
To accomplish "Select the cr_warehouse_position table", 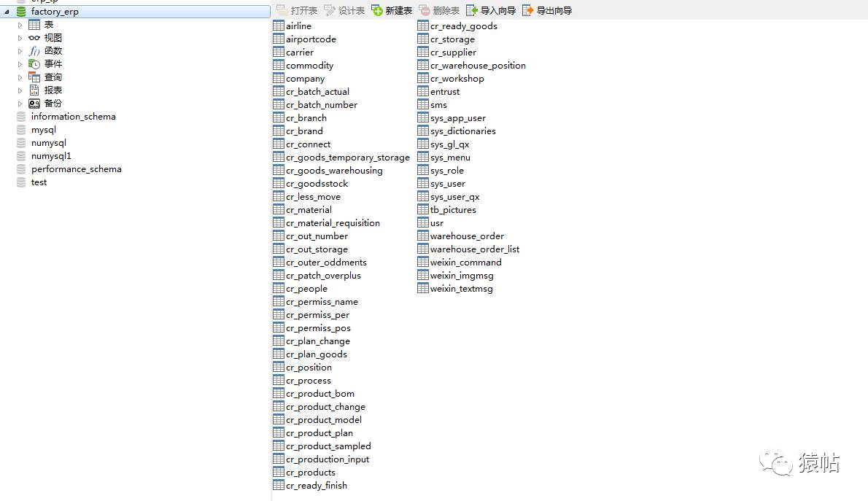I will [478, 66].
